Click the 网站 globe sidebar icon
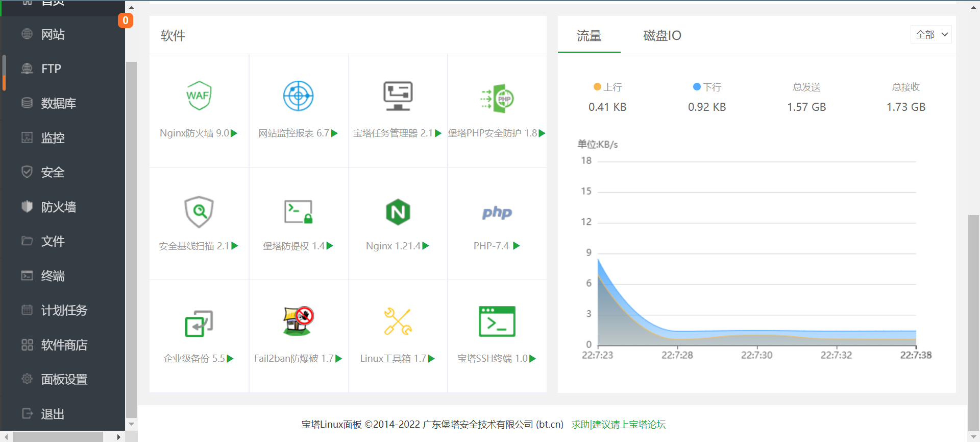The image size is (980, 442). [27, 34]
